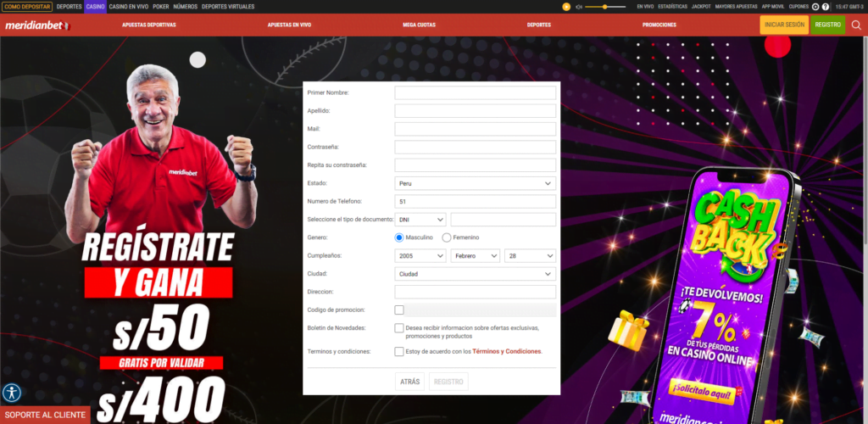Viewport: 868px width, 424px height.
Task: Go to Apuestas Deportivas menu
Action: 149,25
